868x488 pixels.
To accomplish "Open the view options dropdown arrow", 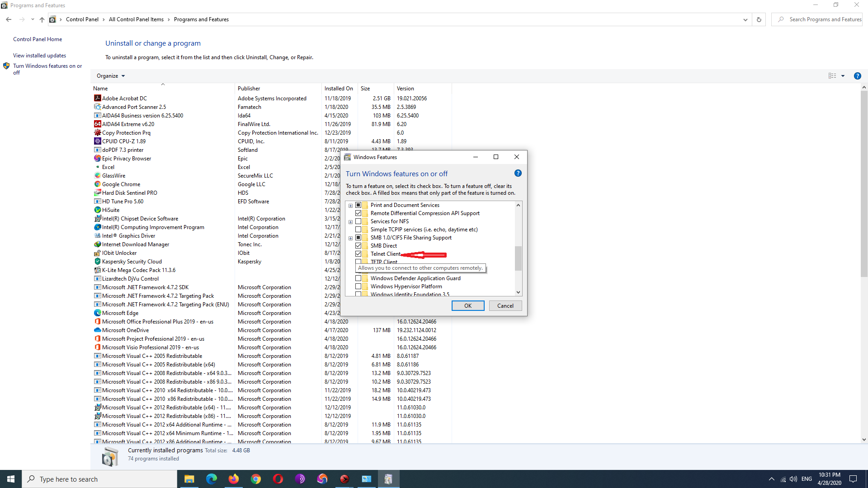I will (843, 76).
